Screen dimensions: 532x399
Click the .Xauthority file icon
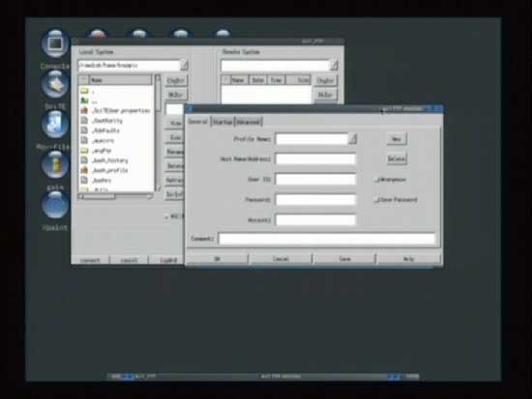point(84,121)
